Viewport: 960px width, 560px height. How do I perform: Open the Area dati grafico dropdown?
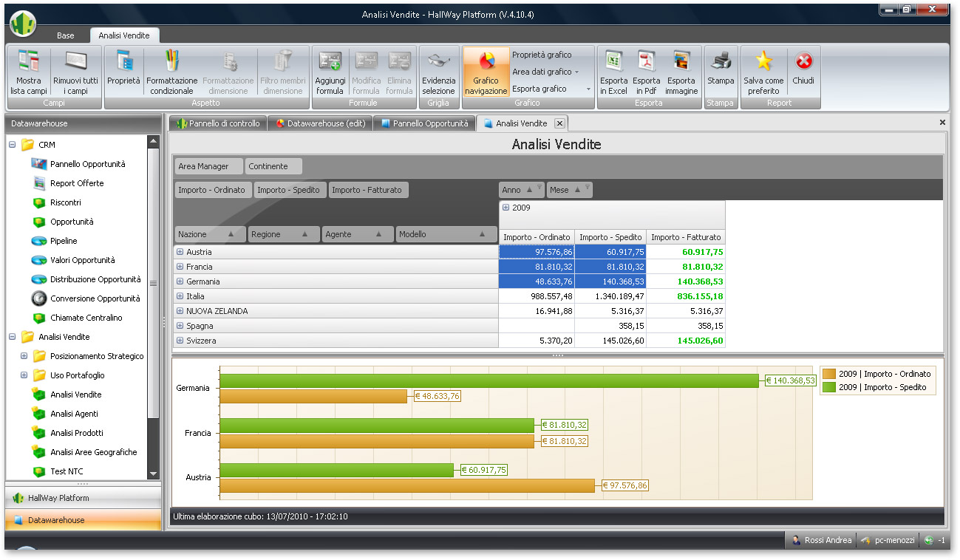(x=545, y=72)
